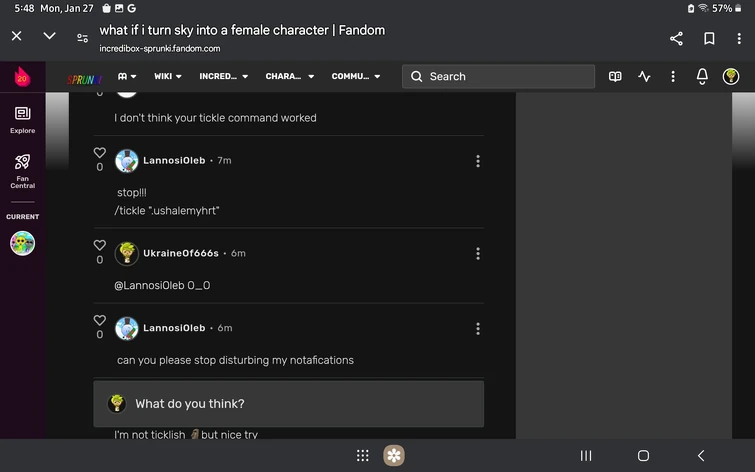Bookmark this page in the browser bar

(x=709, y=39)
